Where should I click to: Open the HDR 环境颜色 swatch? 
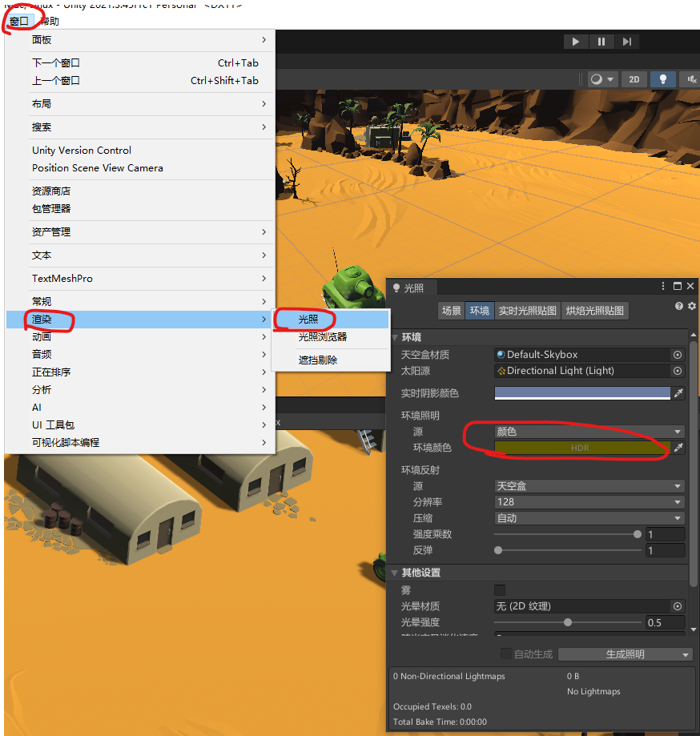582,448
